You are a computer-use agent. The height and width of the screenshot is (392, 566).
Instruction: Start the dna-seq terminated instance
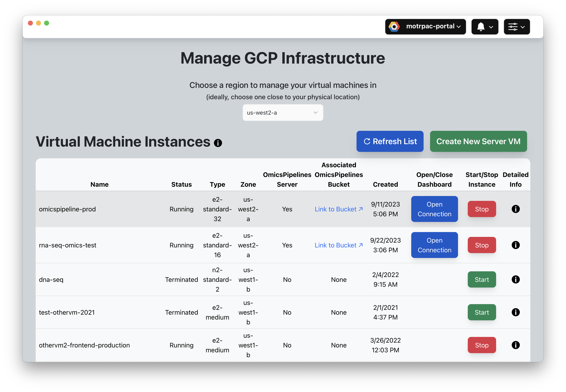click(481, 279)
